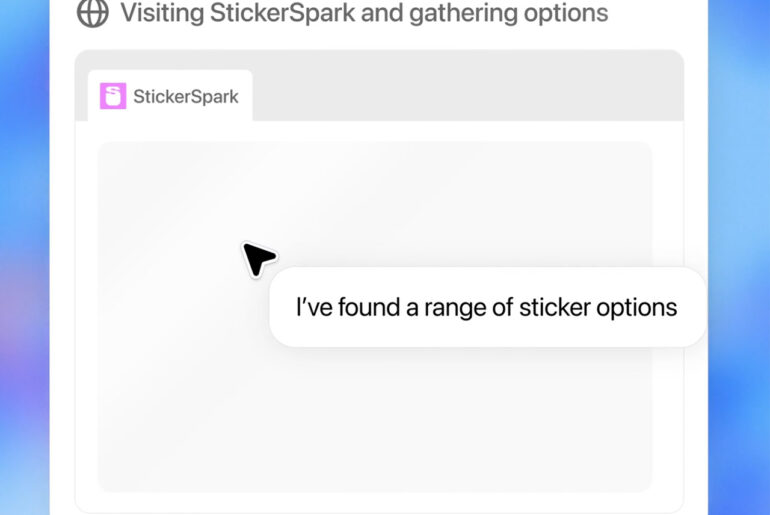Screen dimensions: 770x515
Task: Click the blue gradient background on the right
Action: click(x=739, y=257)
